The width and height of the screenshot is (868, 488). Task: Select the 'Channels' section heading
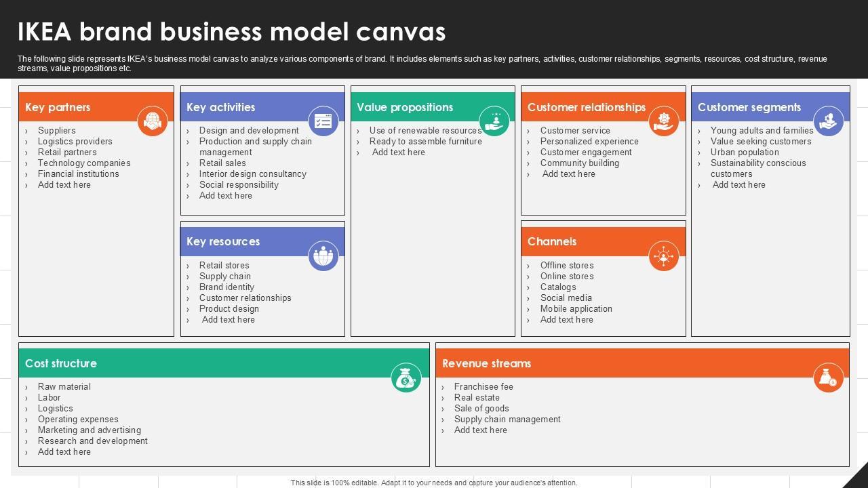[552, 241]
